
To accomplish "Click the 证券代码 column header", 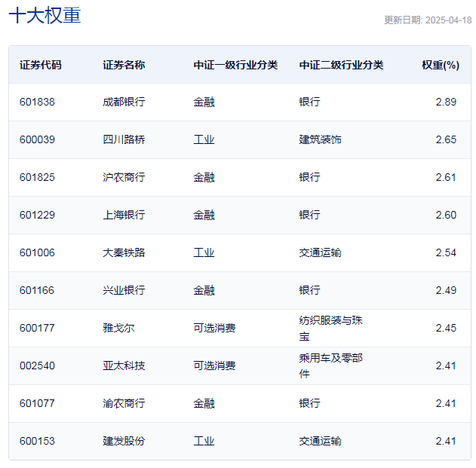I will point(41,65).
